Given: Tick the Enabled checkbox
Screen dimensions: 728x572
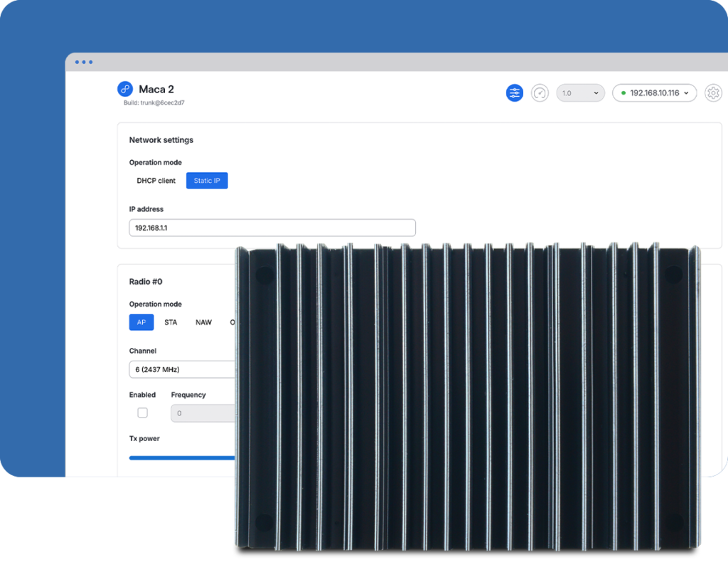Looking at the screenshot, I should coord(143,413).
